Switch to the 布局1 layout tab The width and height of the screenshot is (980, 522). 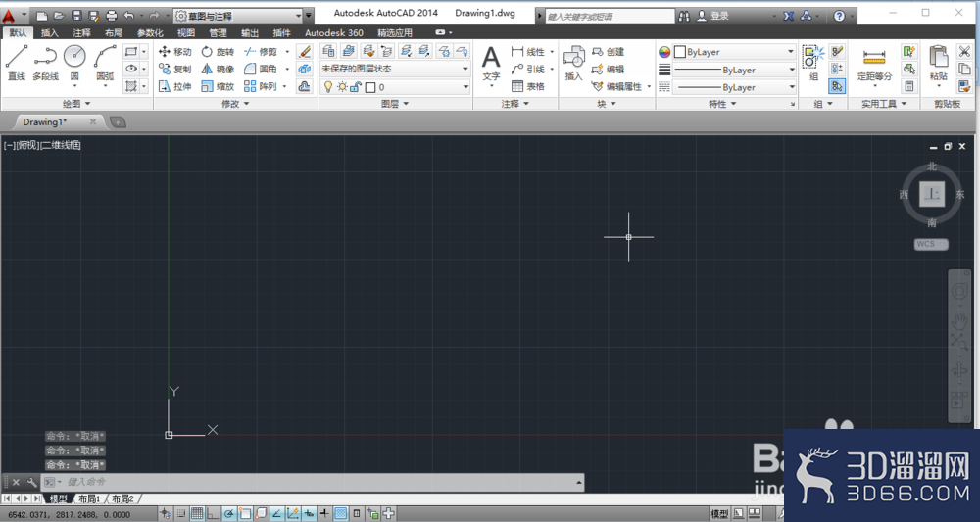89,498
